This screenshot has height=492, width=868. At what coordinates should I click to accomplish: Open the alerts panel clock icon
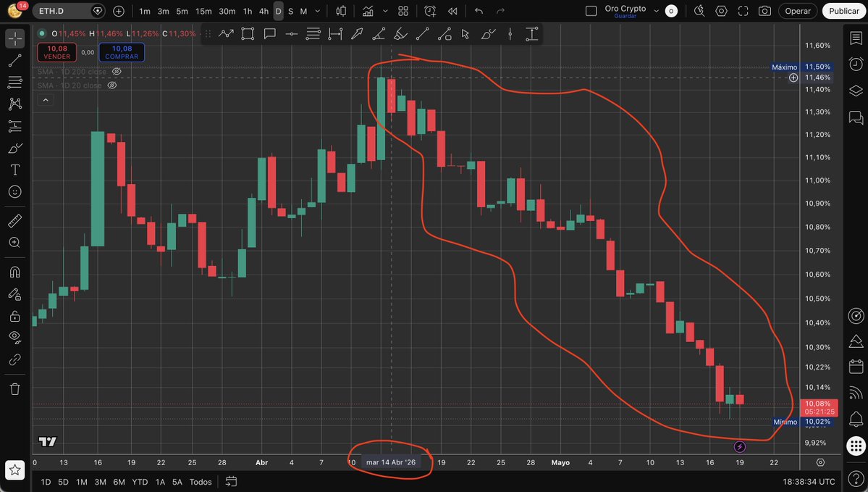point(856,64)
